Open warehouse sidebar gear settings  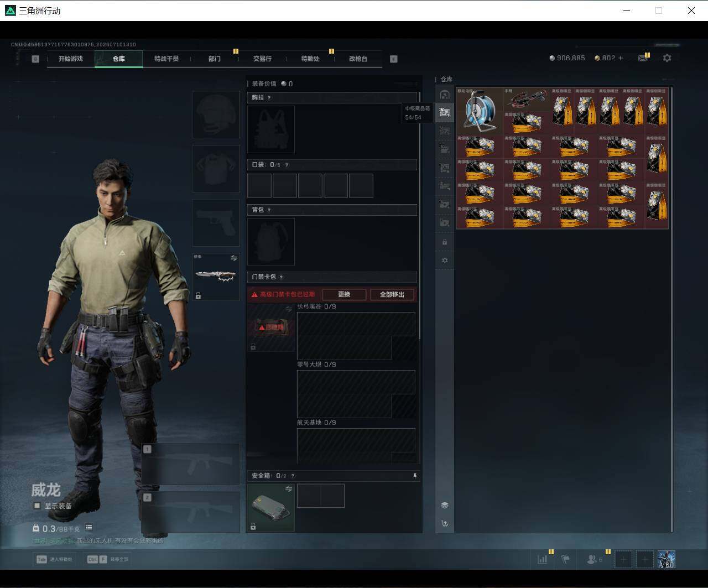(445, 261)
